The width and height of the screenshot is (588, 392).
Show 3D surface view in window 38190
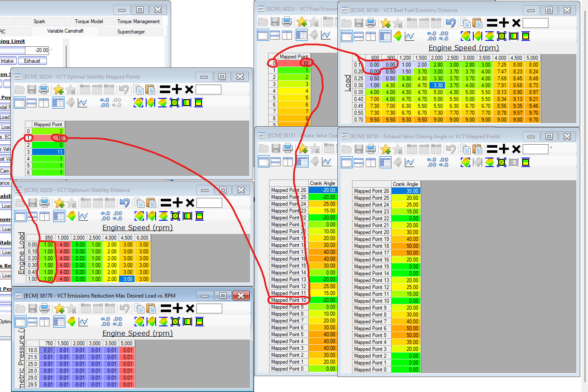tap(398, 36)
